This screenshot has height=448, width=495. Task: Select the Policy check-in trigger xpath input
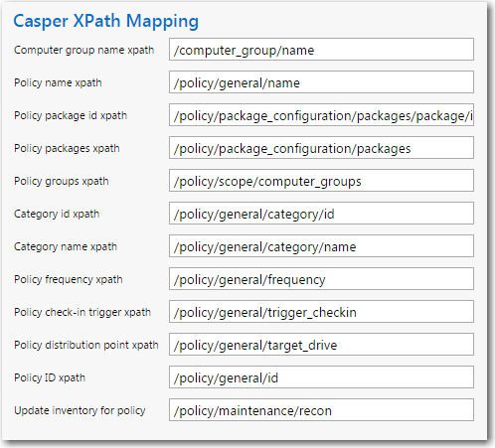[x=321, y=312]
